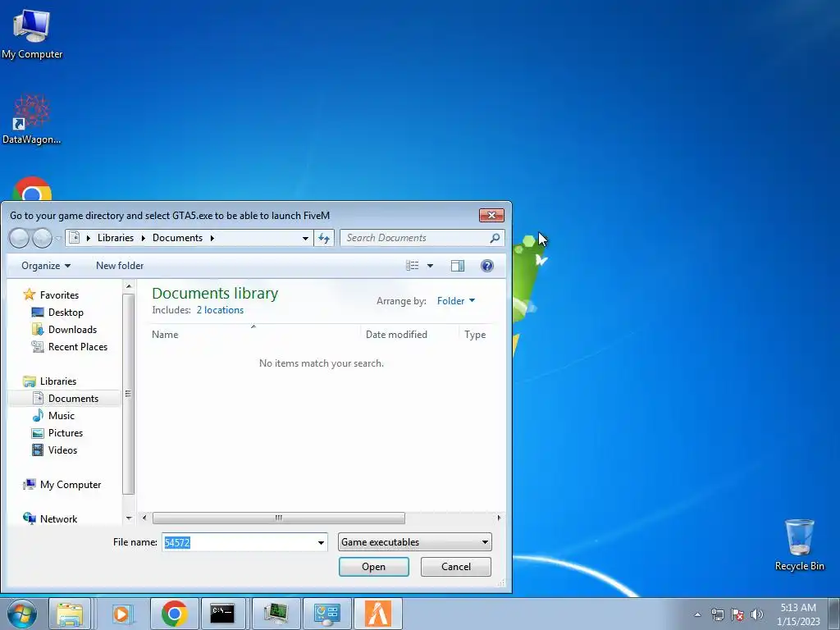The height and width of the screenshot is (630, 840).
Task: Select the DataWagon desktop shortcut
Action: point(32,120)
